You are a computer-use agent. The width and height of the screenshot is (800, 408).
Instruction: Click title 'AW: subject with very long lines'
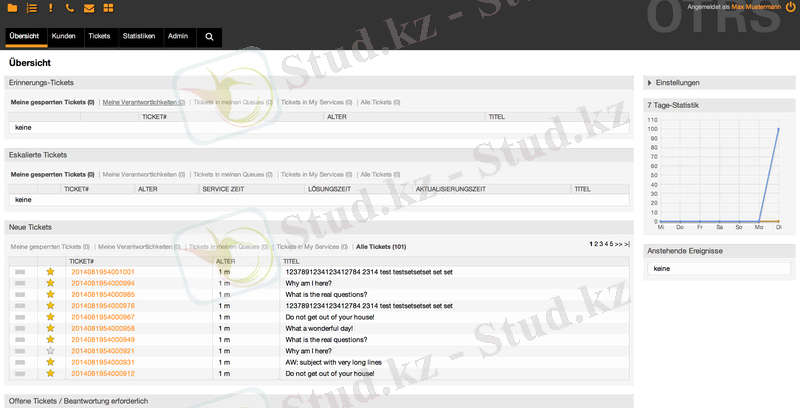(x=334, y=362)
